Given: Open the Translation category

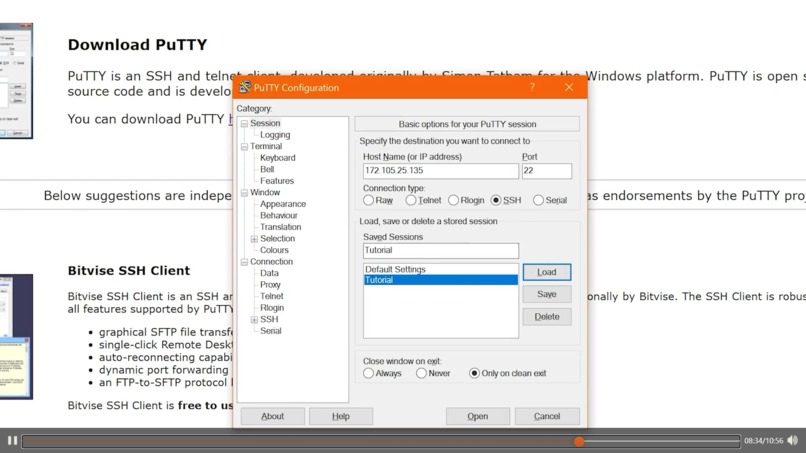Looking at the screenshot, I should pyautogui.click(x=280, y=227).
